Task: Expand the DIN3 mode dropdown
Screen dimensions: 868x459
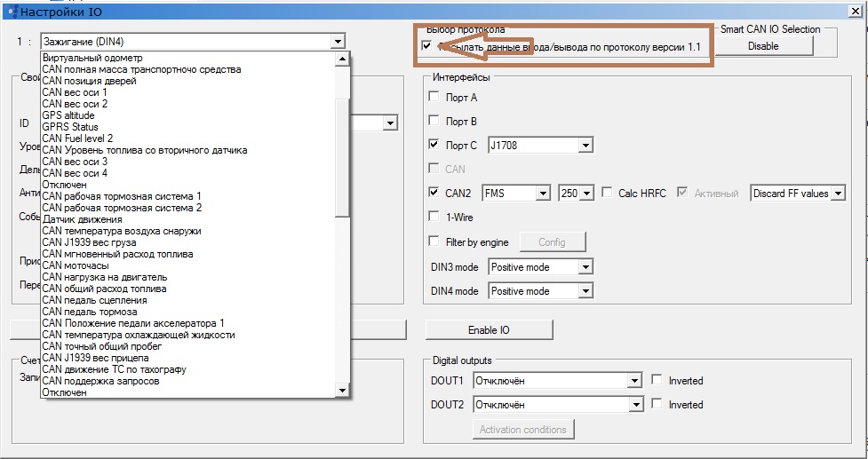Action: pos(584,267)
